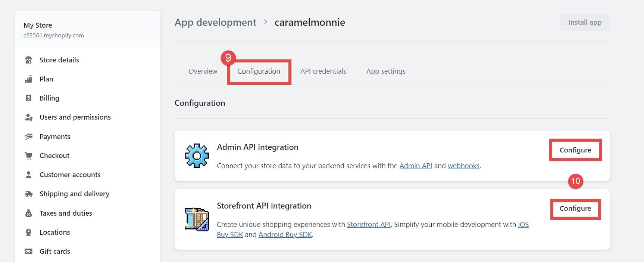Click the Locations pin icon
This screenshot has width=644, height=262.
(28, 232)
